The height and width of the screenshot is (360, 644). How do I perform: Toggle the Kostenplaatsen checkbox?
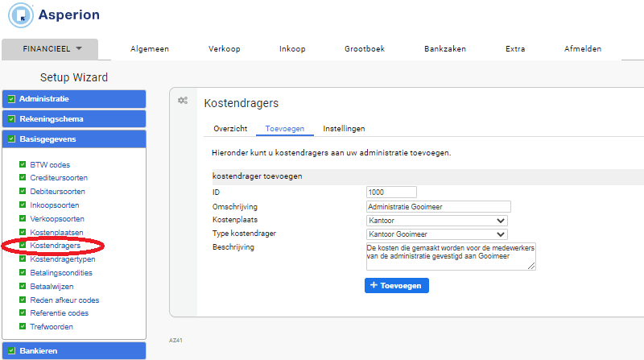(x=23, y=232)
